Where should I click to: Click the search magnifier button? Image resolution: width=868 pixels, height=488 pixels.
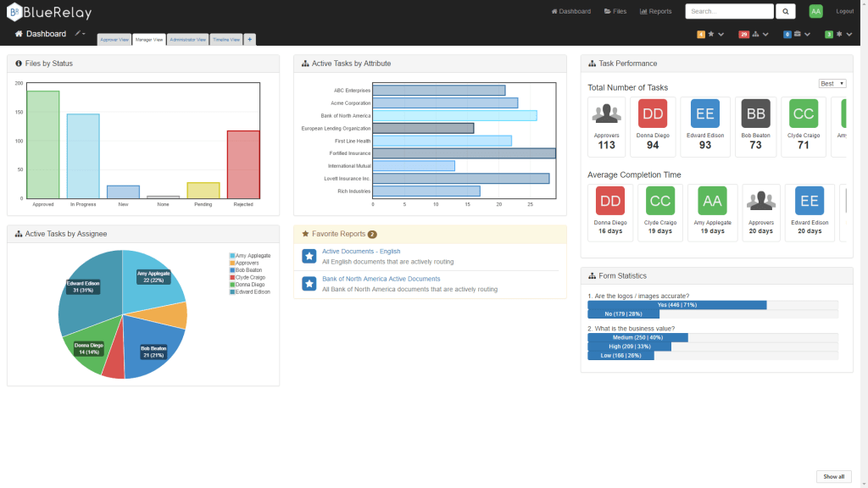pos(786,11)
